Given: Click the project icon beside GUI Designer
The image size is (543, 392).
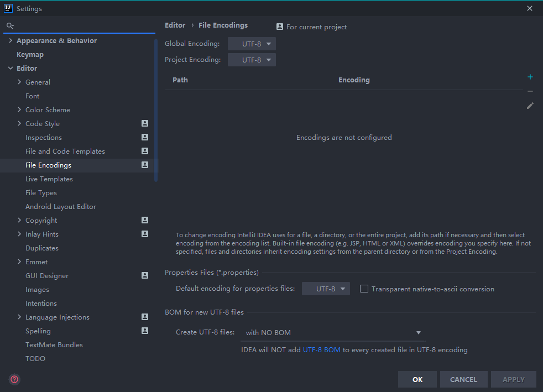Looking at the screenshot, I should pos(145,275).
